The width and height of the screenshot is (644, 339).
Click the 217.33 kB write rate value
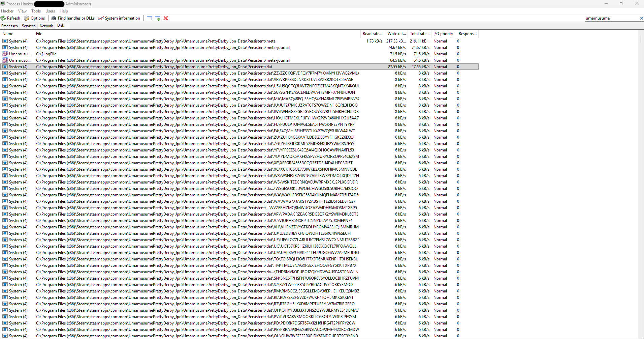(396, 41)
